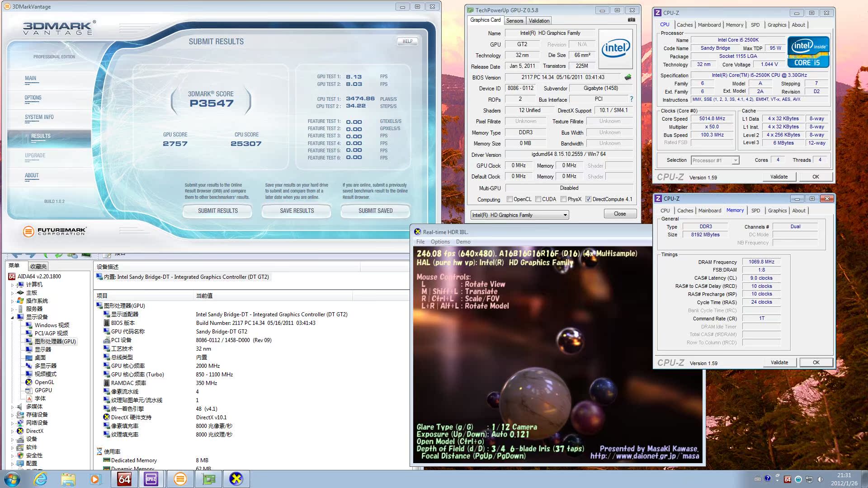
Task: Select 多显示器 item in AIDA64 tree
Action: [46, 366]
